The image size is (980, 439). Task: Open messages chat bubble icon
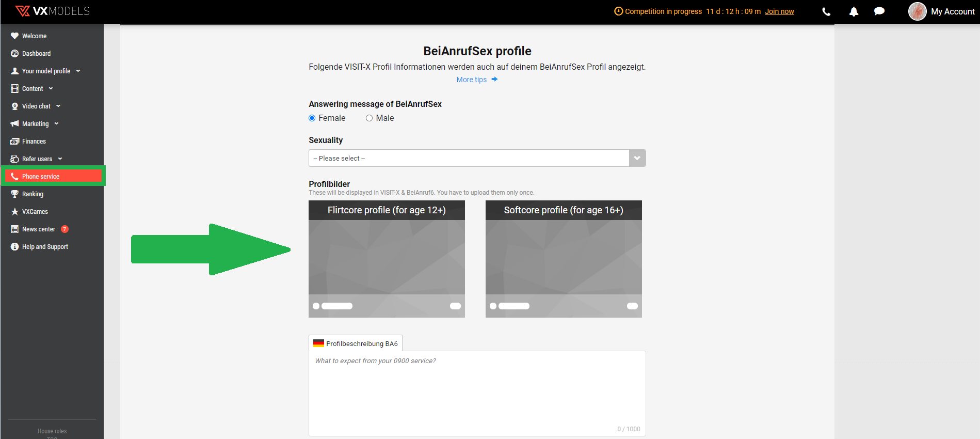coord(879,11)
